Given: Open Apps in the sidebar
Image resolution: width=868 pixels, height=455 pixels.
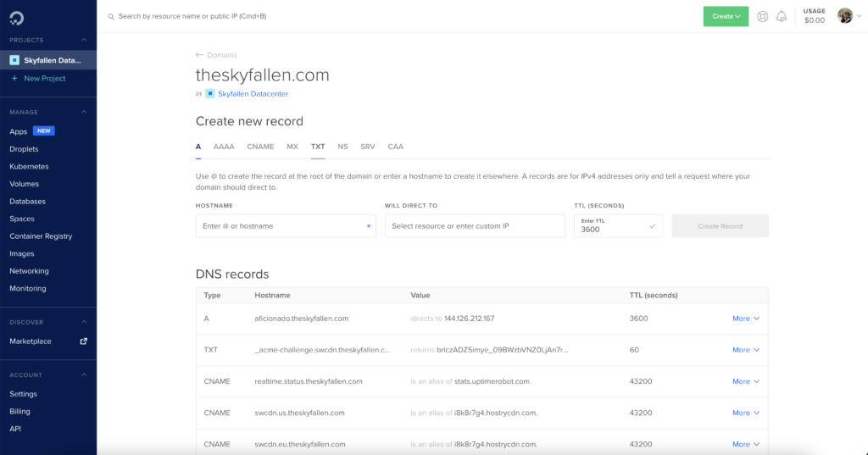Looking at the screenshot, I should tap(19, 131).
